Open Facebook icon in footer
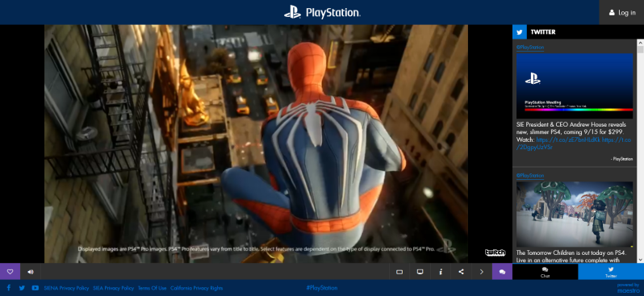Viewport: 644px width, 296px height. click(9, 288)
